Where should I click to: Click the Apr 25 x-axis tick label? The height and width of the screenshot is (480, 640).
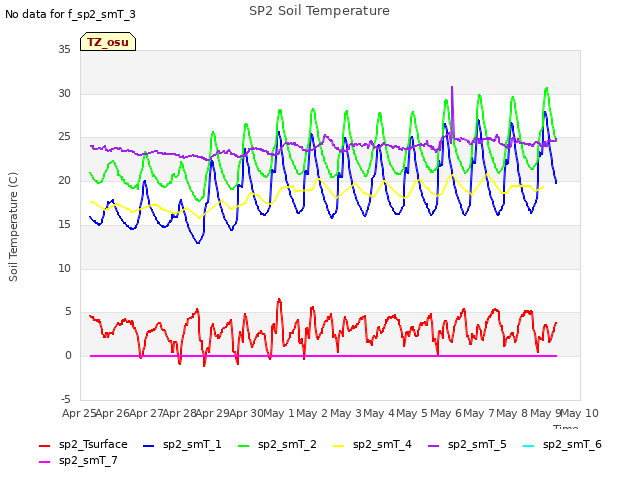79,413
